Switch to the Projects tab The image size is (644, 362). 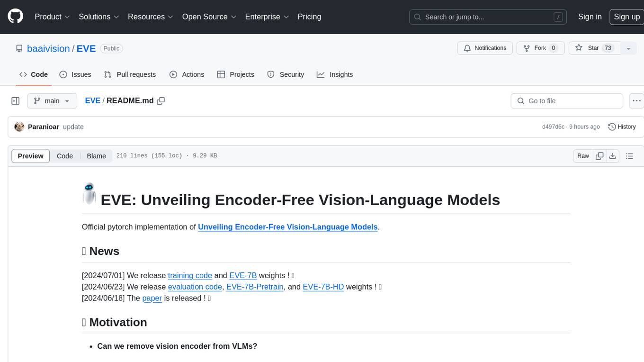point(235,74)
